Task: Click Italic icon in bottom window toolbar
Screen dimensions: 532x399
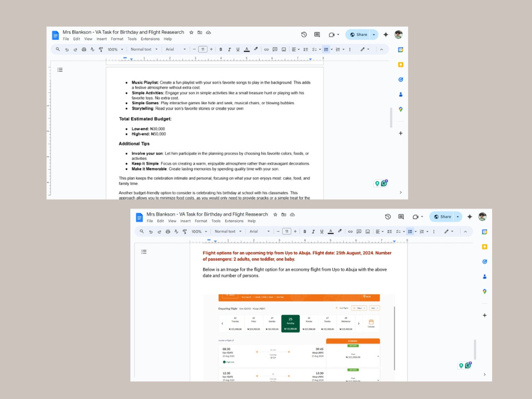Action: tap(313, 232)
